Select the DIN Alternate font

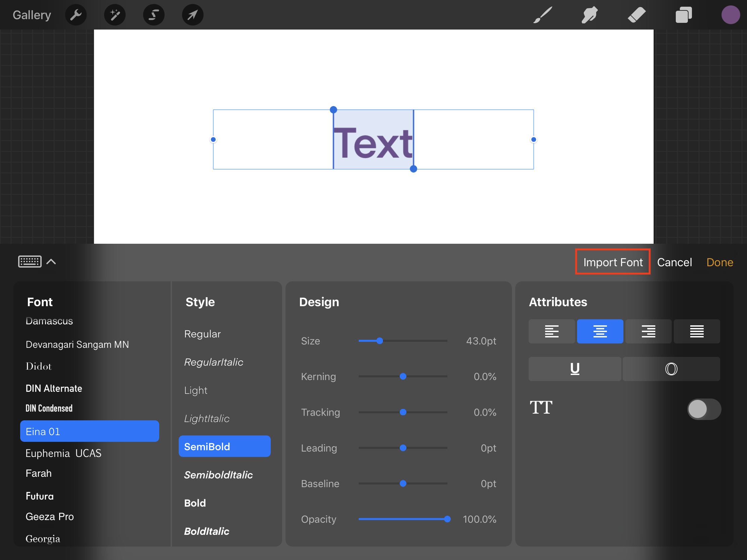pyautogui.click(x=54, y=388)
